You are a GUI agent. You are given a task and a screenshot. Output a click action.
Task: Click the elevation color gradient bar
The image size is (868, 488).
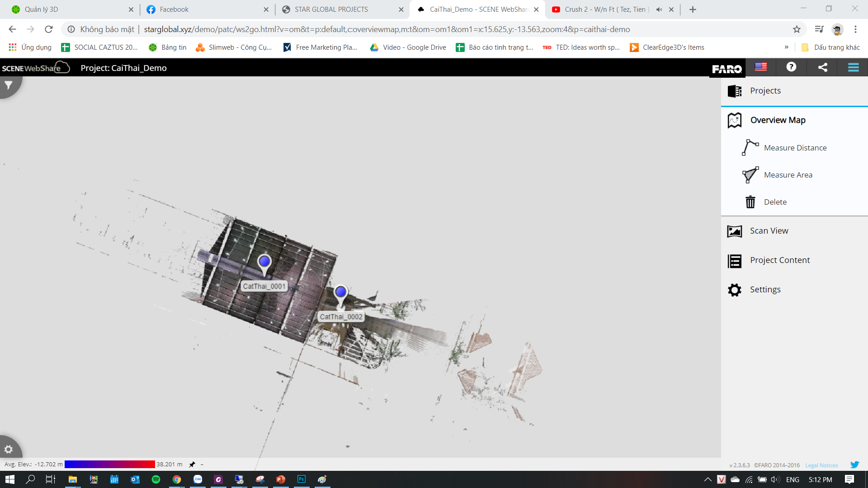pos(109,464)
